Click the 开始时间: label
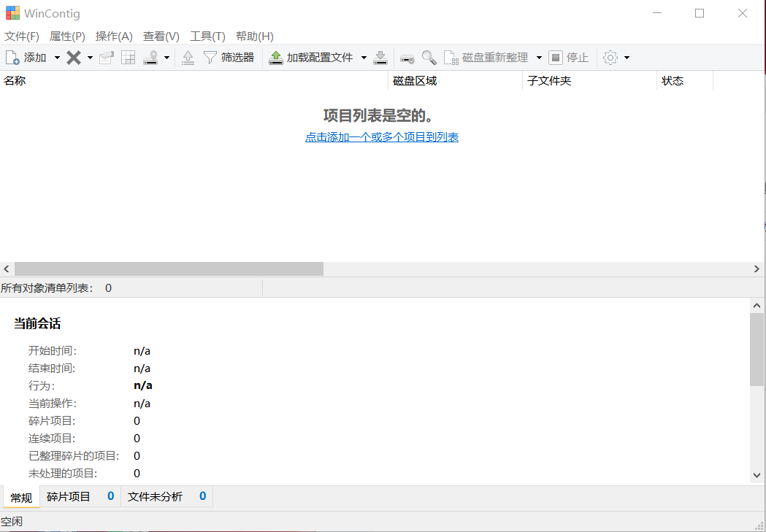 pyautogui.click(x=53, y=350)
